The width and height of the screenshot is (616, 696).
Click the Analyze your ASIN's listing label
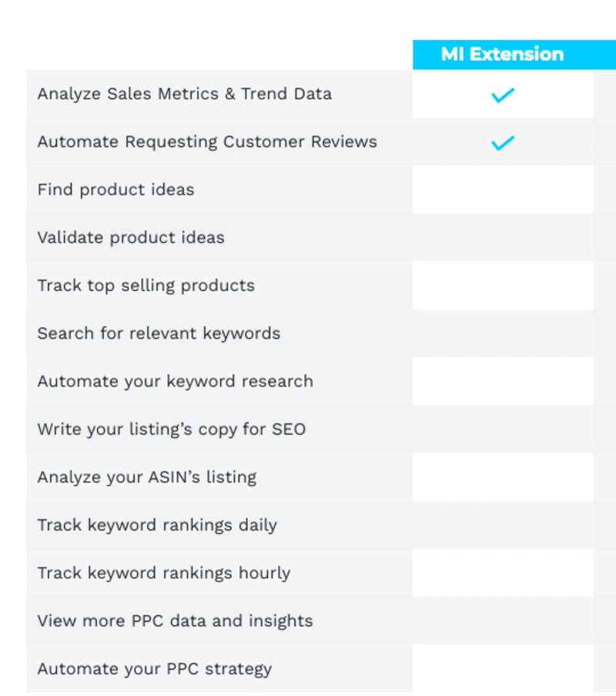click(x=146, y=477)
